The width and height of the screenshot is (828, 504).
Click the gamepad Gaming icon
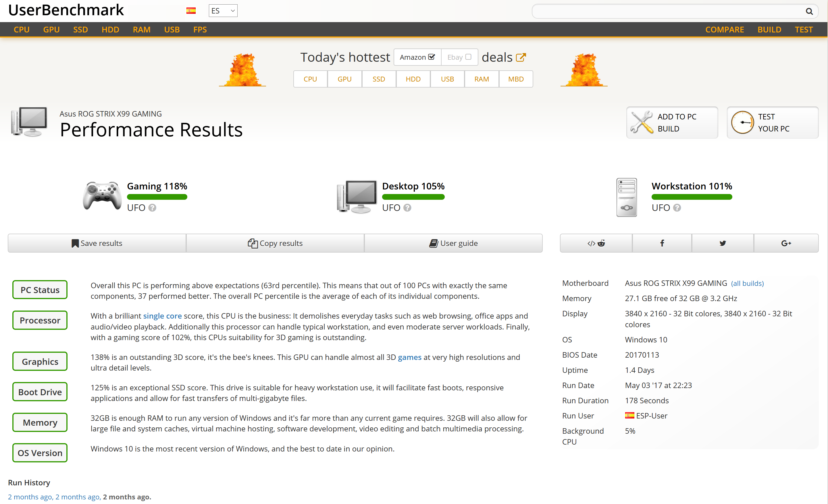point(102,196)
